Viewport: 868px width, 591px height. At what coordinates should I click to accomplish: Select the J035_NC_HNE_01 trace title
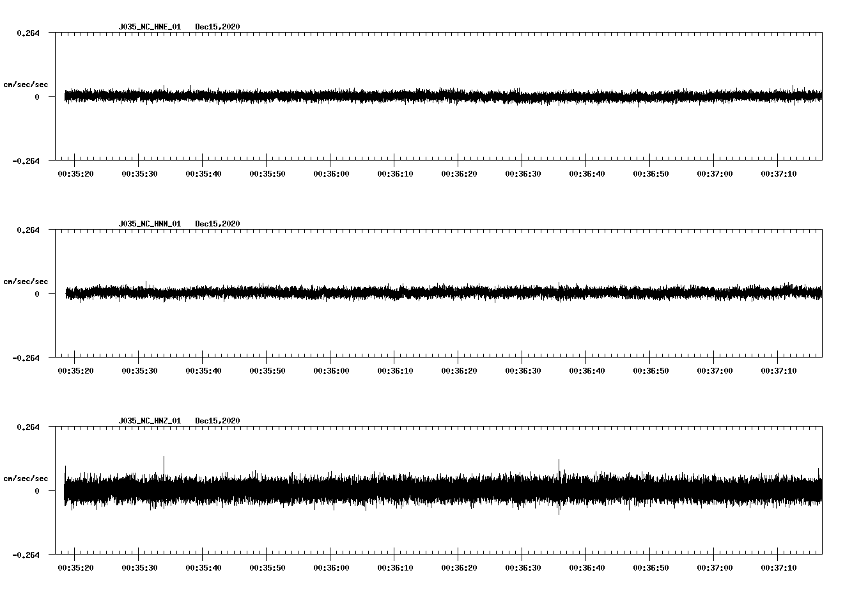coord(150,27)
